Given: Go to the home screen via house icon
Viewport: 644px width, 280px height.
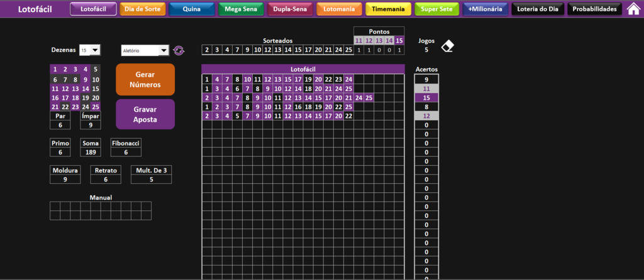Looking at the screenshot, I should click(x=633, y=9).
